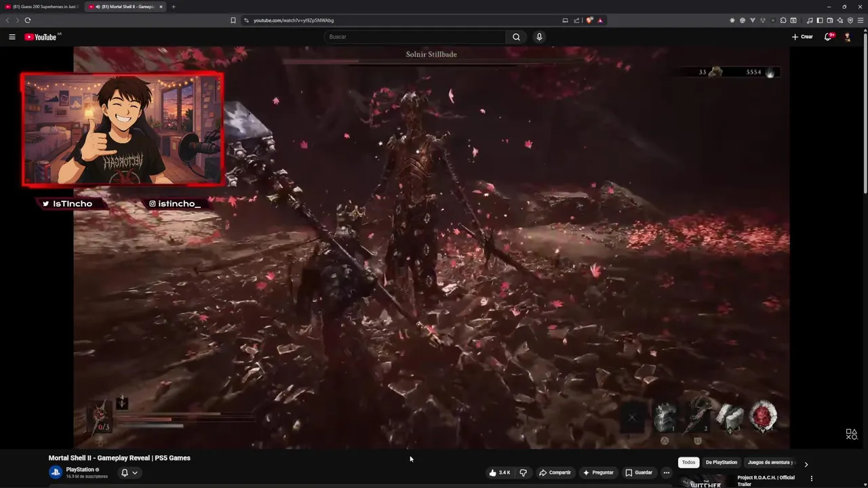Image resolution: width=868 pixels, height=488 pixels.
Task: Open the browser extensions puzzle icon
Action: click(783, 20)
